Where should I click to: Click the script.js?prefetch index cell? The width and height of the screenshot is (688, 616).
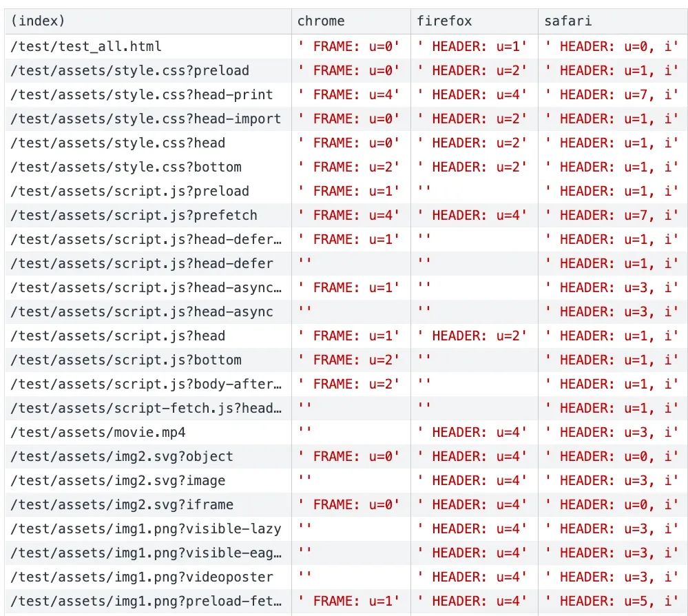point(134,215)
